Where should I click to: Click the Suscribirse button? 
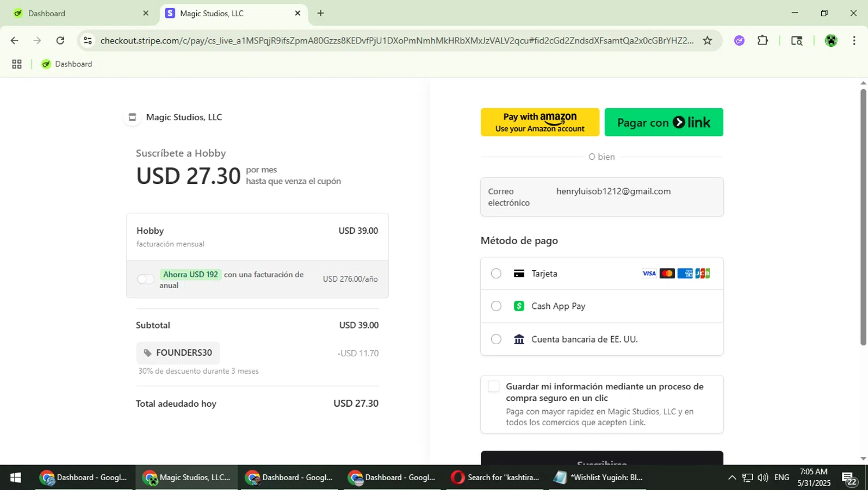tap(602, 458)
